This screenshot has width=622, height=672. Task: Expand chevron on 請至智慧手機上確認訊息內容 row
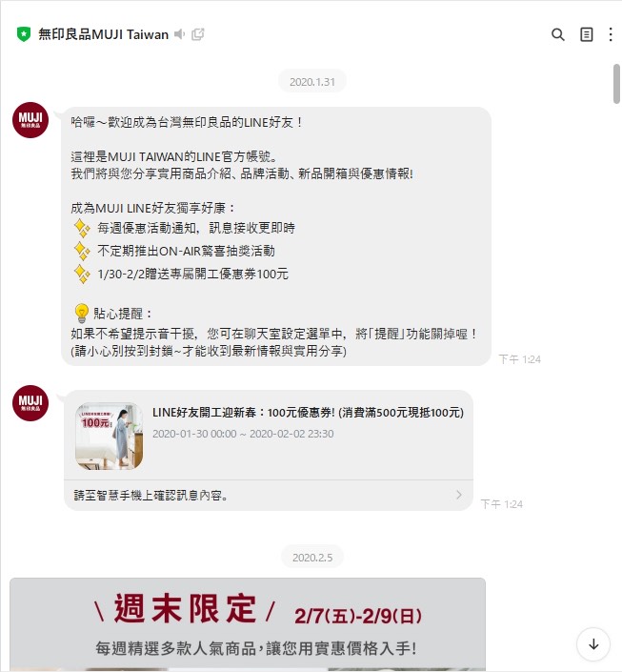459,495
